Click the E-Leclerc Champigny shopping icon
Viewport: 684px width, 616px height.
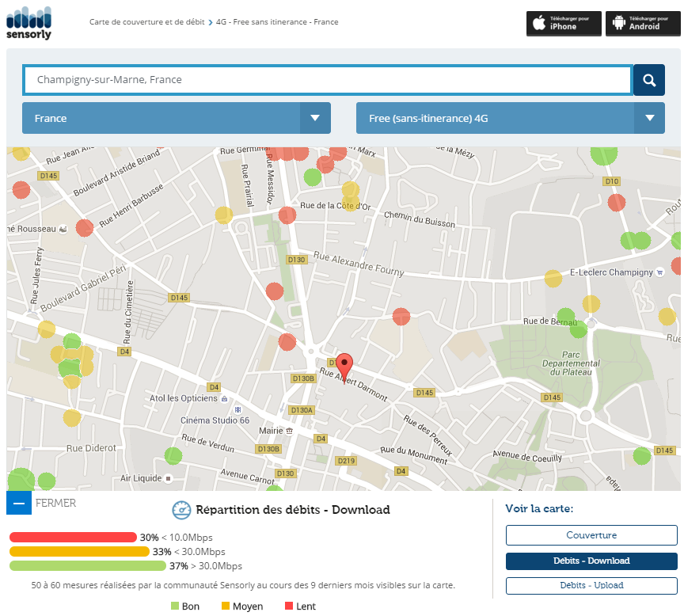(659, 272)
